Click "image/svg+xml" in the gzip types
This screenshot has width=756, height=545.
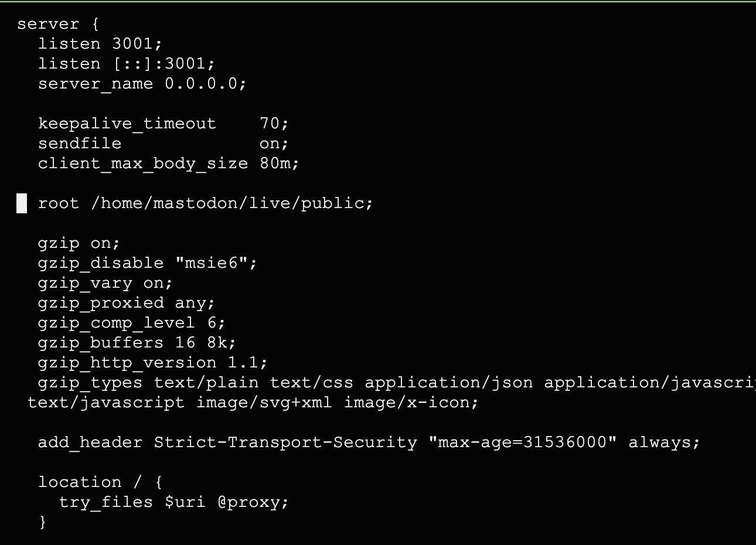pyautogui.click(x=264, y=403)
